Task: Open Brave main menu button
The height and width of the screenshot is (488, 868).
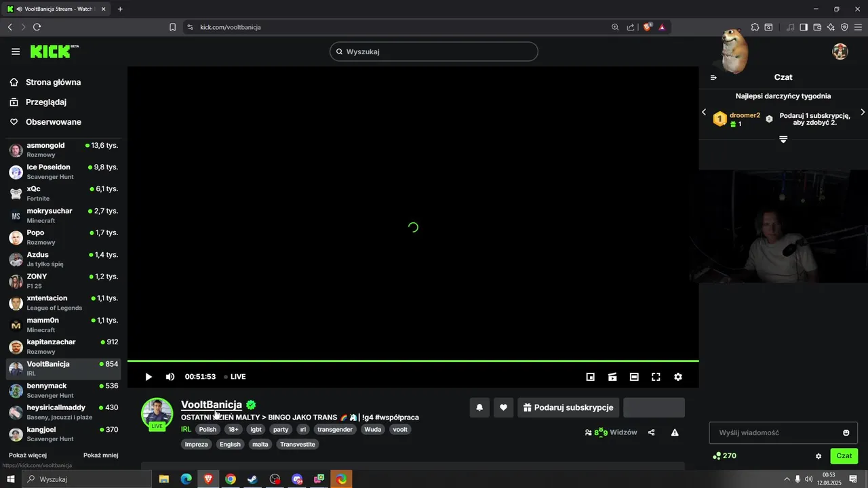Action: tap(858, 27)
